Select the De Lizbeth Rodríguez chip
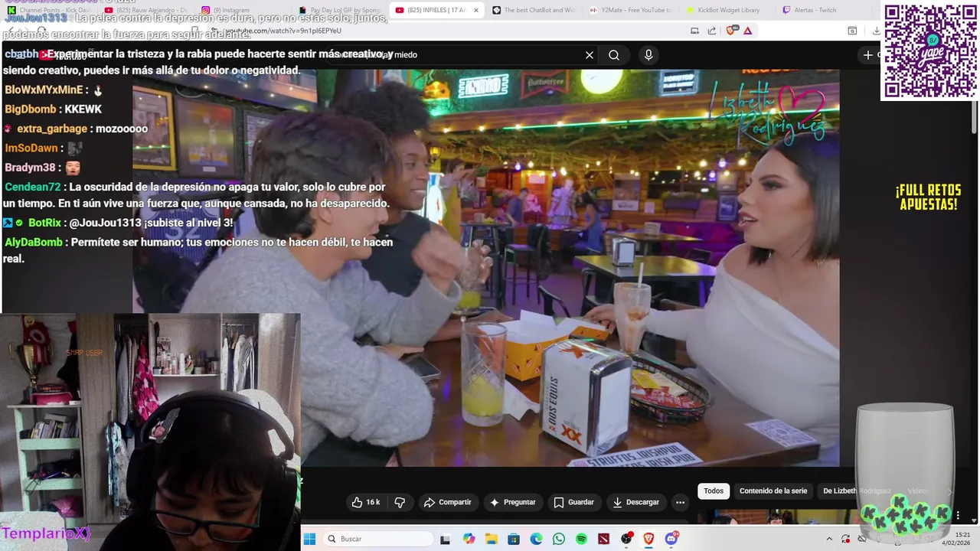This screenshot has height=551, width=980. pyautogui.click(x=856, y=491)
